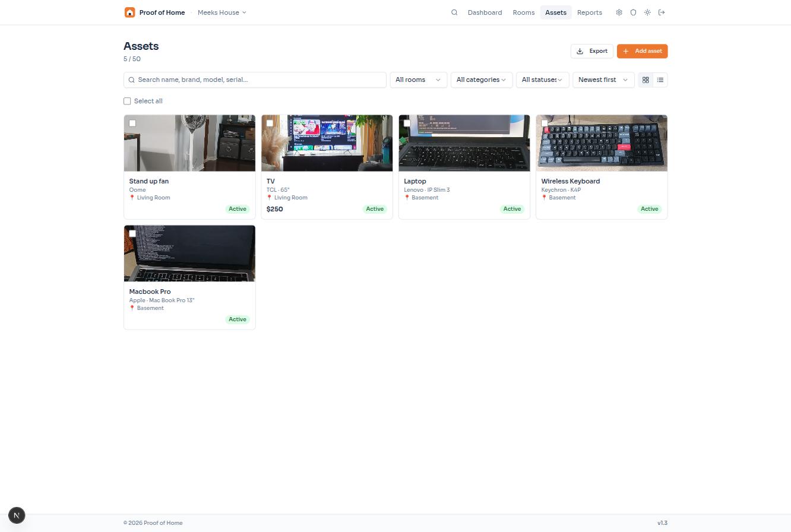Open the Reports tab
Viewport: 791px width, 532px height.
click(590, 12)
